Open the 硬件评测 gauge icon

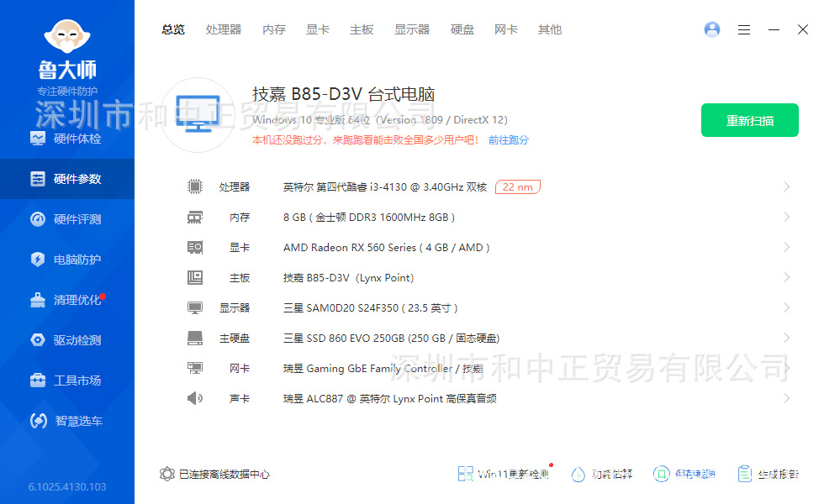tap(38, 219)
